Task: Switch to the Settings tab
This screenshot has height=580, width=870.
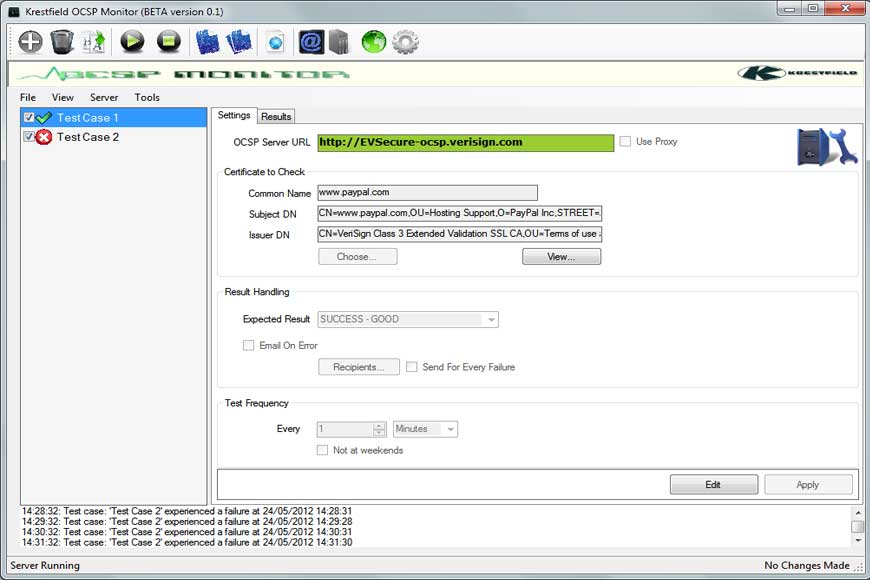Action: 234,115
